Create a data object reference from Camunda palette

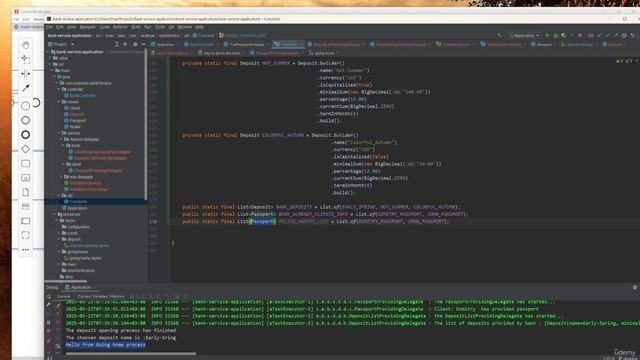coord(25,192)
